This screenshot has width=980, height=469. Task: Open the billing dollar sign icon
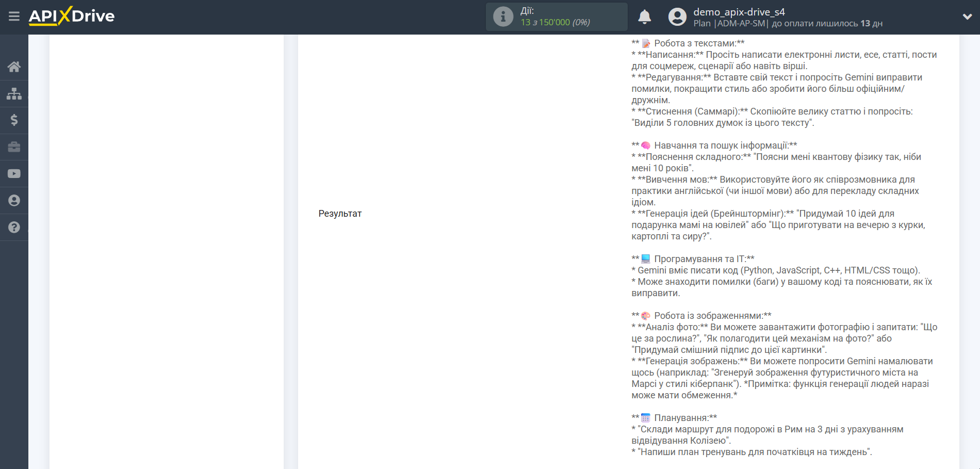pyautogui.click(x=14, y=120)
